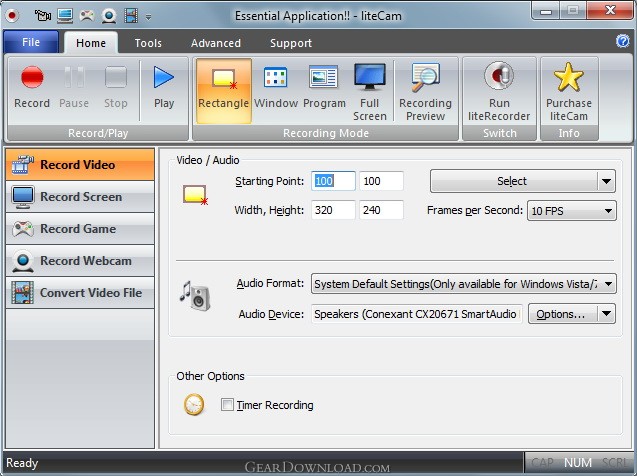
Task: Open the Options button dropdown arrow
Action: point(607,314)
